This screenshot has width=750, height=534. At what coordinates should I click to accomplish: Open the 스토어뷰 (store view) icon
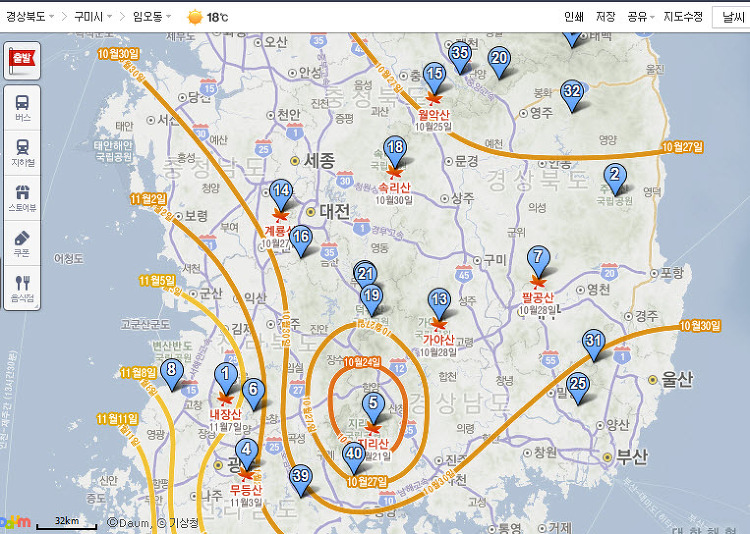pos(22,196)
